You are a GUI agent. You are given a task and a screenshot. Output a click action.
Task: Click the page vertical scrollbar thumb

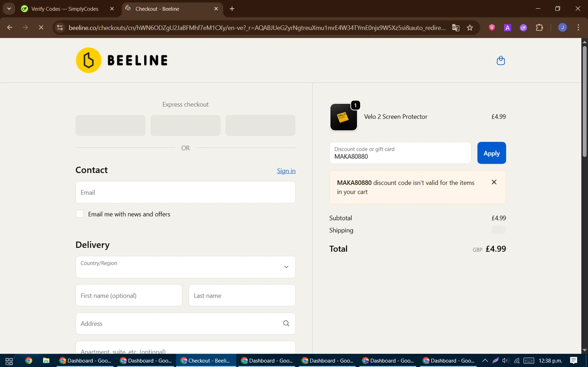[584, 101]
